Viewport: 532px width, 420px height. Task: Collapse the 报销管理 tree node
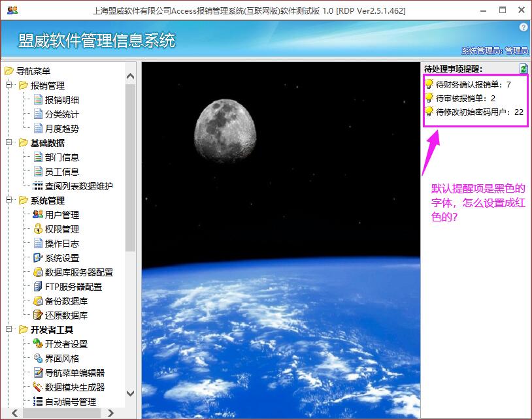point(9,84)
